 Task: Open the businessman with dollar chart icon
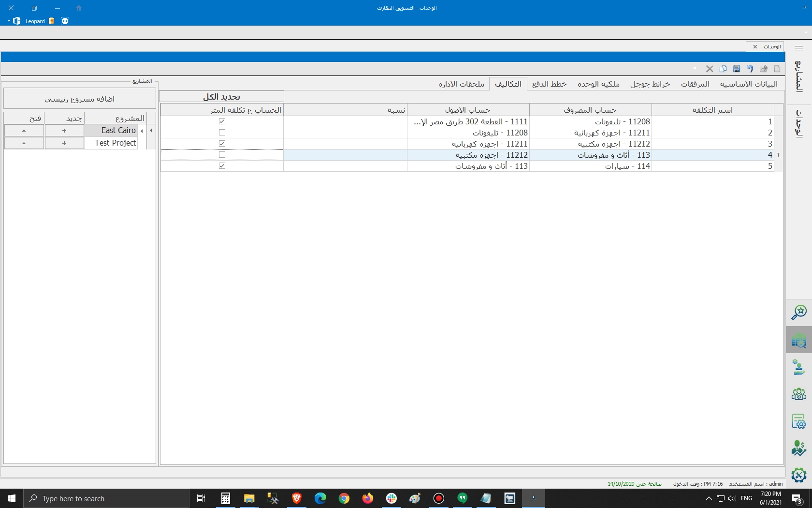coord(798,448)
